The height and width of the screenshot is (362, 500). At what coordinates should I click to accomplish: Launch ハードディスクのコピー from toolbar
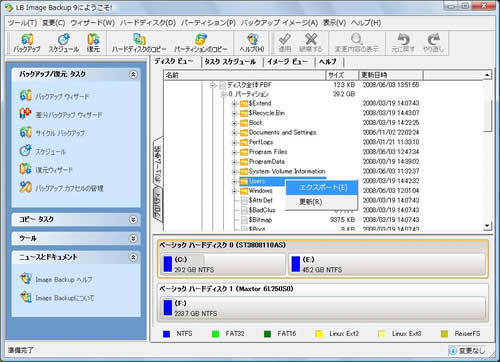click(139, 43)
